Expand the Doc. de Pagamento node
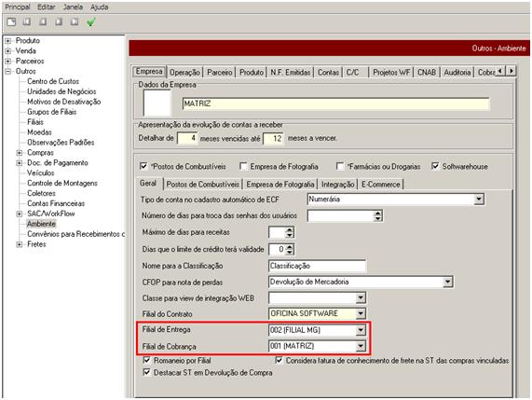The height and width of the screenshot is (400, 532). pyautogui.click(x=20, y=163)
